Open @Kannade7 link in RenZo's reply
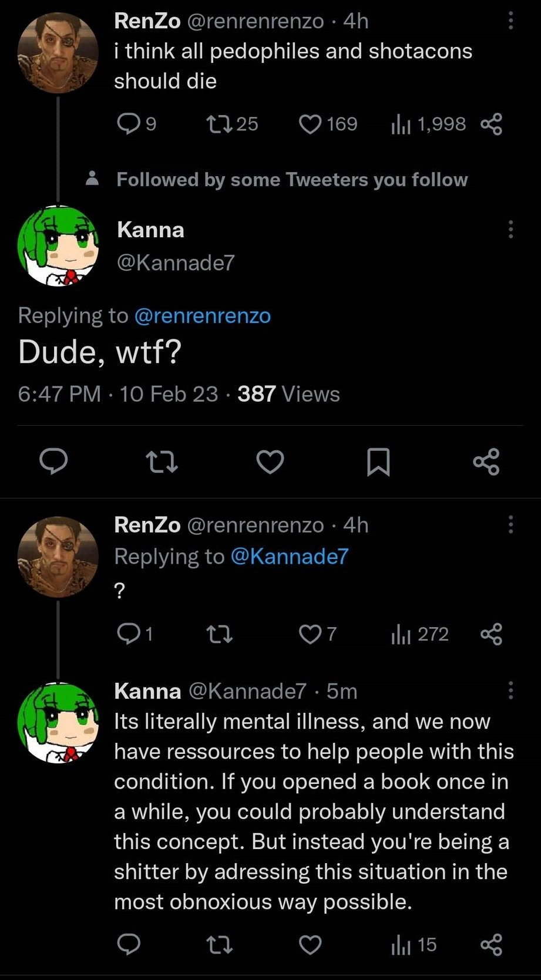Image resolution: width=541 pixels, height=980 pixels. 290,556
